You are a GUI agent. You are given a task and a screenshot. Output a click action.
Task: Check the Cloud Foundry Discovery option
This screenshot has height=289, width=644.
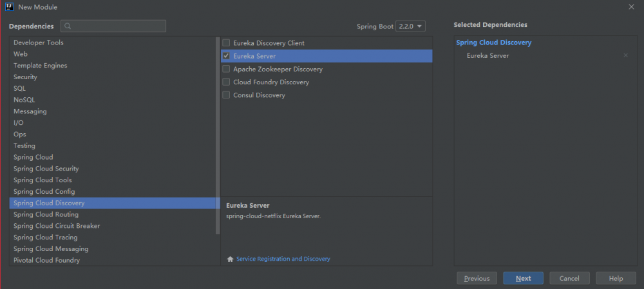226,82
